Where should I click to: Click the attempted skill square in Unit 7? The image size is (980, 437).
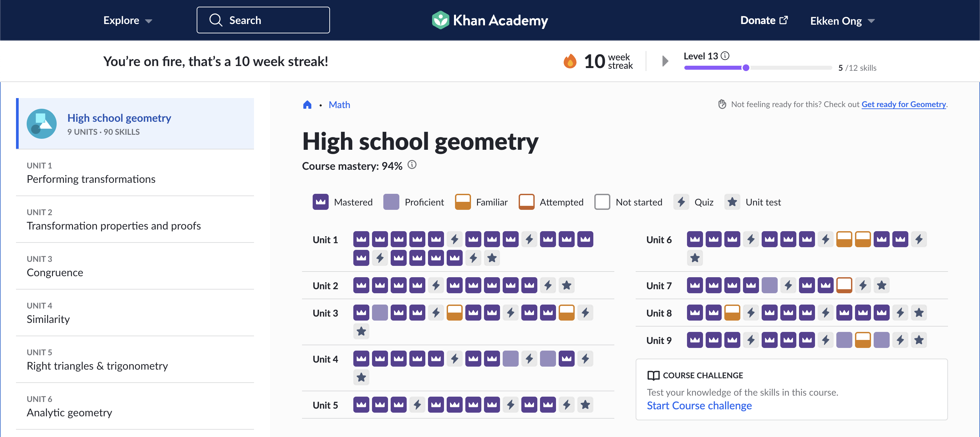click(x=844, y=285)
